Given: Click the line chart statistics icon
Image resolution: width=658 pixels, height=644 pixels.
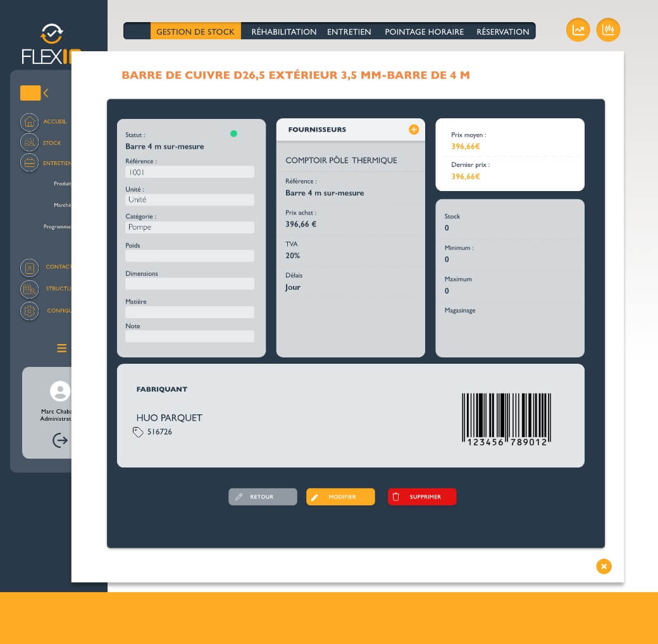Looking at the screenshot, I should [578, 30].
